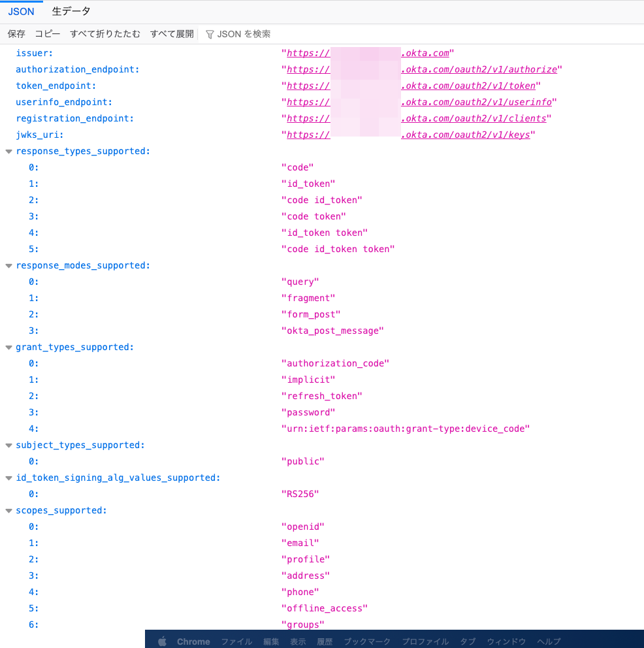Select the authorization_endpoint key
The height and width of the screenshot is (648, 644).
coord(77,69)
